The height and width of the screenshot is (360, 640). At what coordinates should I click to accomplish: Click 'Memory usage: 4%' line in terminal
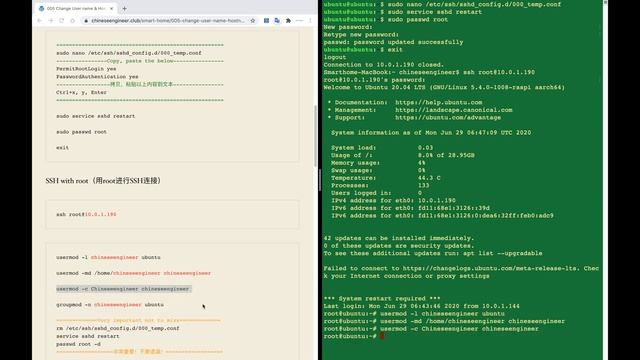click(378, 163)
